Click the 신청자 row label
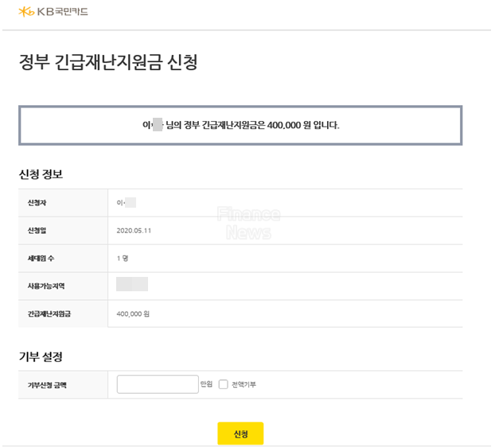 pyautogui.click(x=37, y=203)
